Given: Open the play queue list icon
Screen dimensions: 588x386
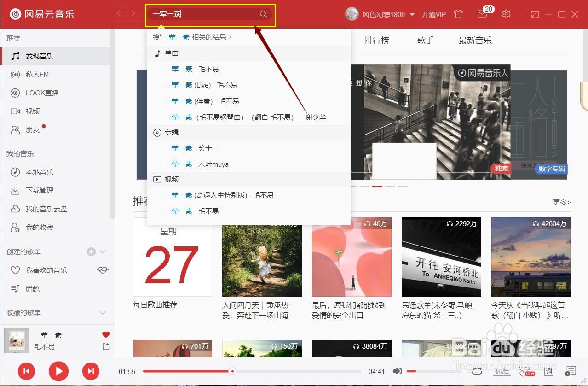Looking at the screenshot, I should coord(571,371).
